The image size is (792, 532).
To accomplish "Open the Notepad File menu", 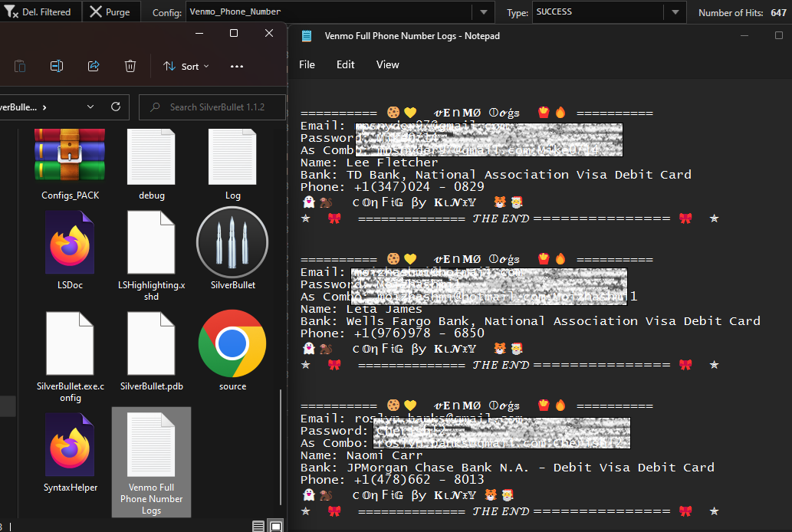I will tap(307, 64).
